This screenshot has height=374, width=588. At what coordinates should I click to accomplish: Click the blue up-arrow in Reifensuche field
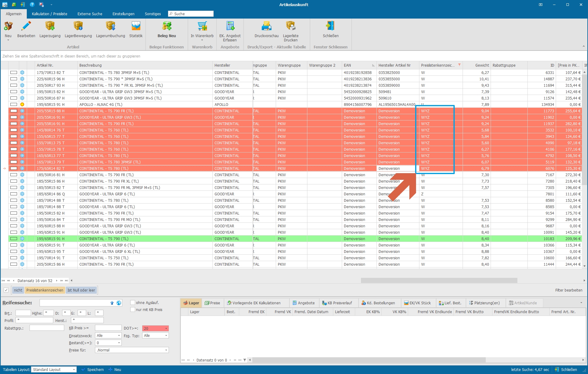(112, 303)
